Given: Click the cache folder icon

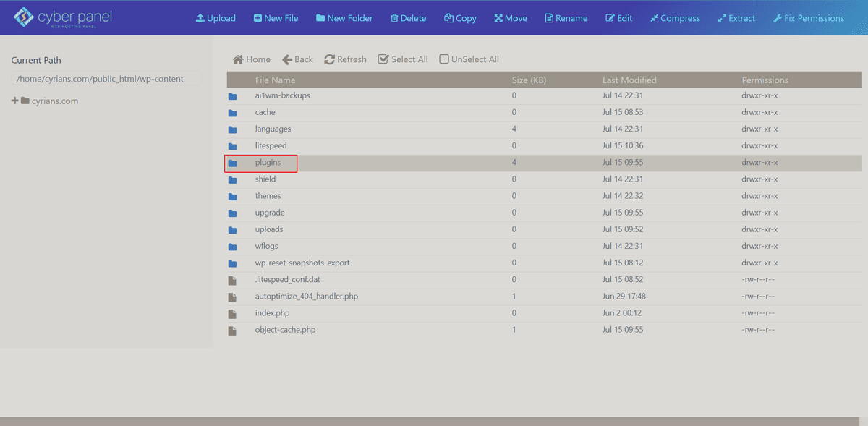Looking at the screenshot, I should (x=232, y=113).
